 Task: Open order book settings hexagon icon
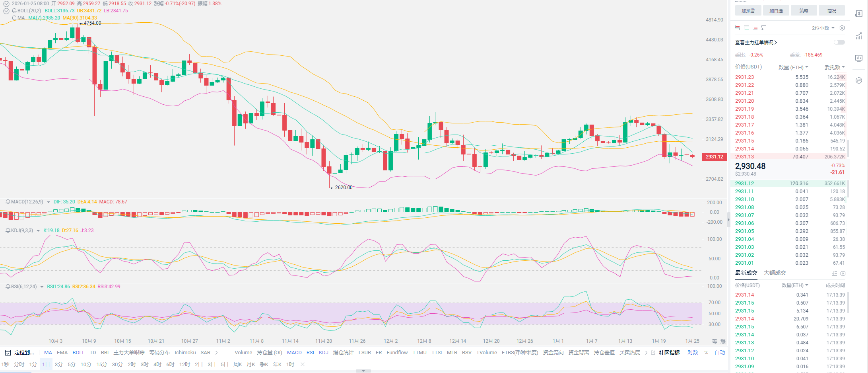click(842, 28)
